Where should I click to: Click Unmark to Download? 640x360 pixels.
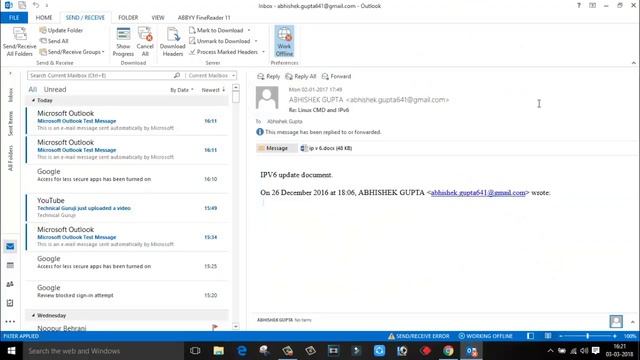(220, 41)
